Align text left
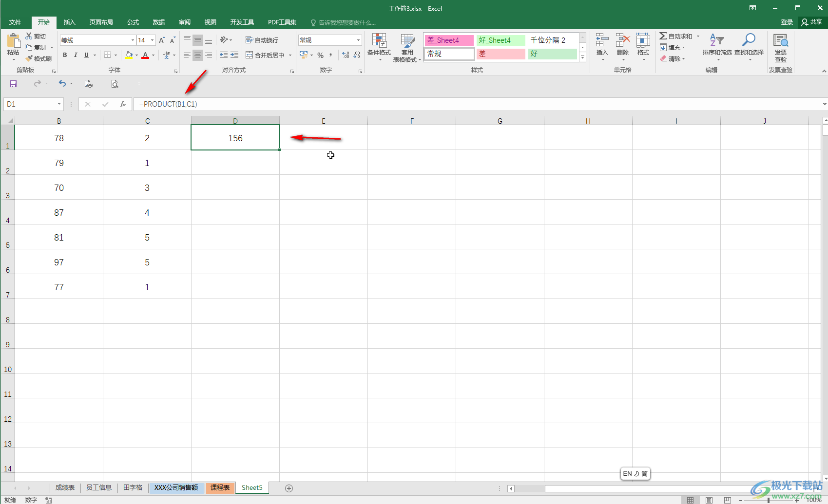The width and height of the screenshot is (828, 504). pos(187,55)
